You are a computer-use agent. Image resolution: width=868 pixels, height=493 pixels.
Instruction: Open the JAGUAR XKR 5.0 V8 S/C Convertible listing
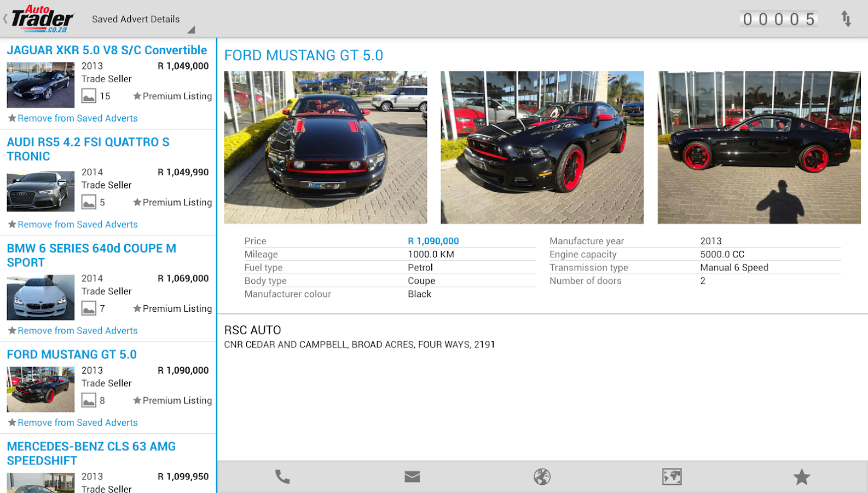(107, 50)
